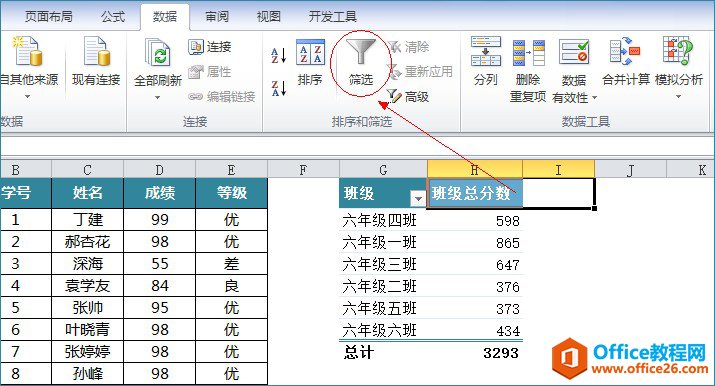This screenshot has height=386, width=715.
Task: Select the grade cell 差
Action: [x=232, y=263]
